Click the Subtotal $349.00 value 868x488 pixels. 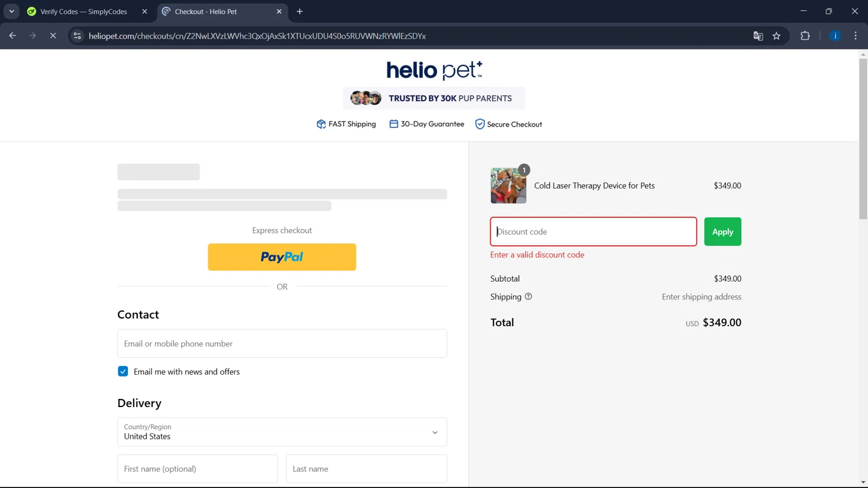727,279
